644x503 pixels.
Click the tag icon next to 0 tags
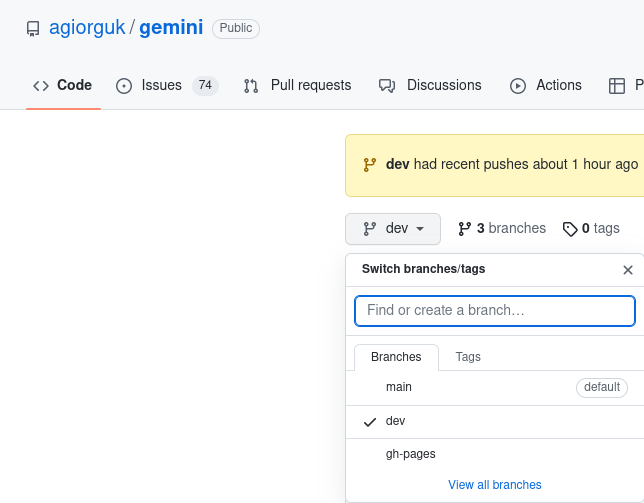click(570, 229)
